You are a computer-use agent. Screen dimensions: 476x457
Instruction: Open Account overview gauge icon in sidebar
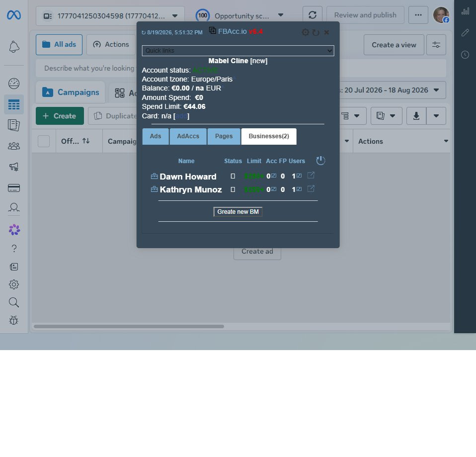(x=14, y=83)
